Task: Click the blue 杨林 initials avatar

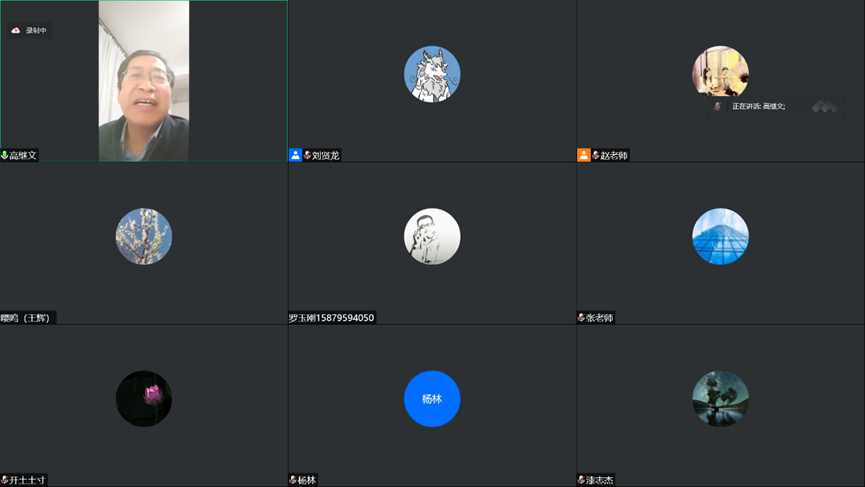Action: 432,398
